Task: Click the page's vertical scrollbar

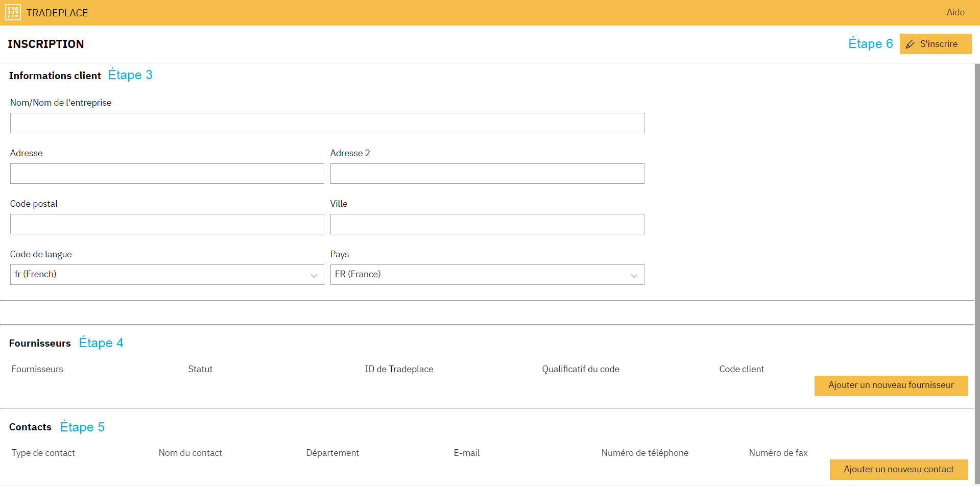Action: pos(977,255)
